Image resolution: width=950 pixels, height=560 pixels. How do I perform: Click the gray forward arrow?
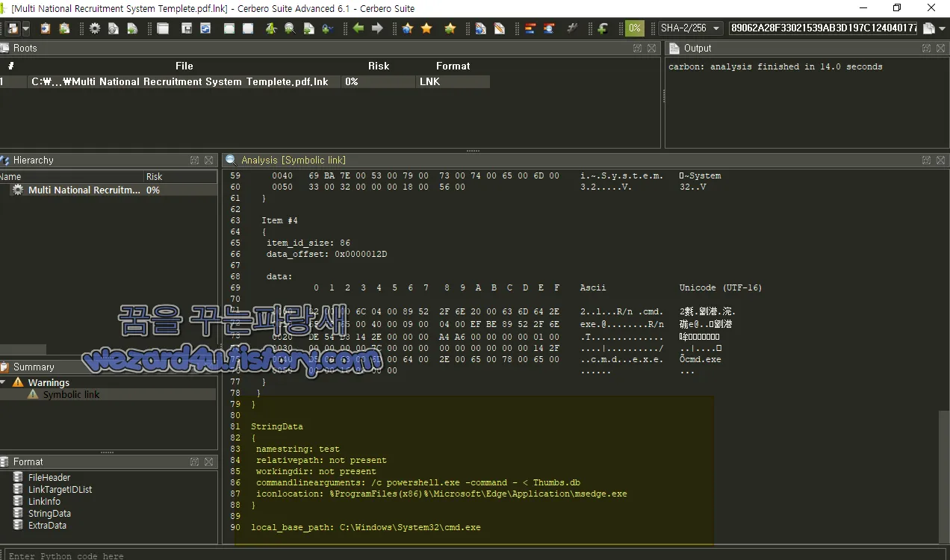(x=377, y=28)
